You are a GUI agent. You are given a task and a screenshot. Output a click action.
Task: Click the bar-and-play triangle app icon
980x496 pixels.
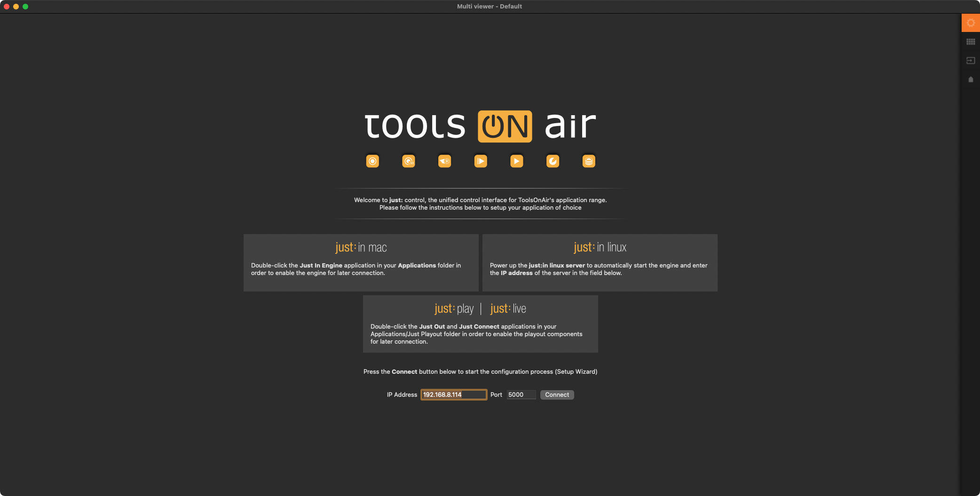click(x=481, y=161)
